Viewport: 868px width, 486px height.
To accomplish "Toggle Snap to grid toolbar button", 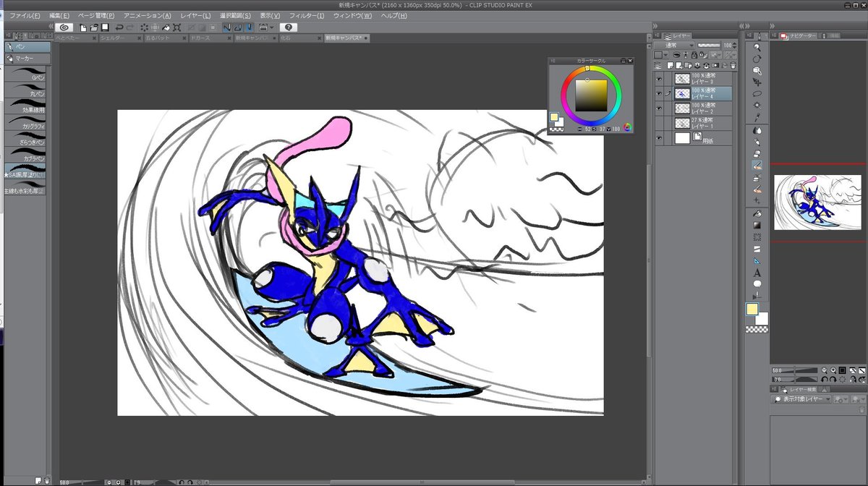I will pos(248,27).
